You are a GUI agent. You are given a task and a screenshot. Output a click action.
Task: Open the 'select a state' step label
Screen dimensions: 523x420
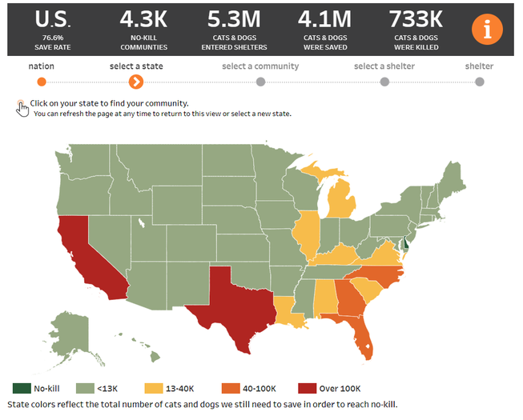coord(136,66)
